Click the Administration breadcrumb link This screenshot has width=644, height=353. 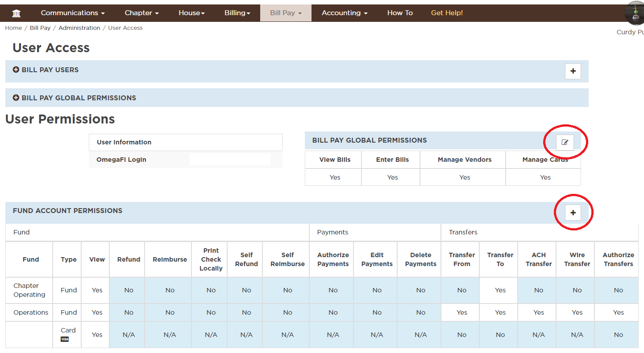(79, 28)
